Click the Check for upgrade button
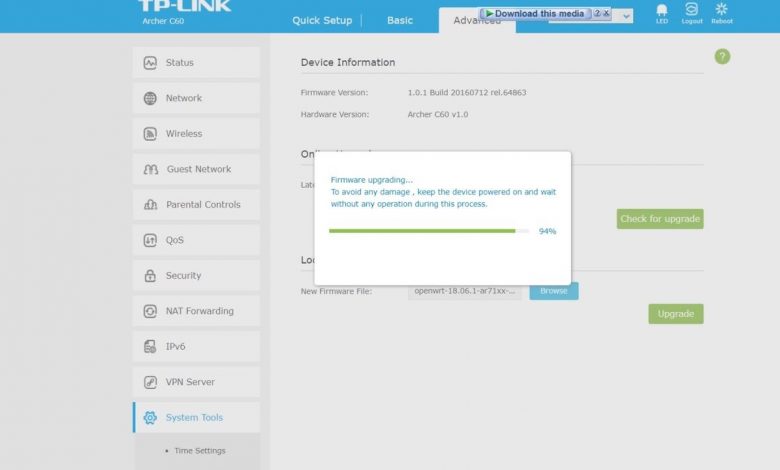This screenshot has width=780, height=470. [x=660, y=219]
